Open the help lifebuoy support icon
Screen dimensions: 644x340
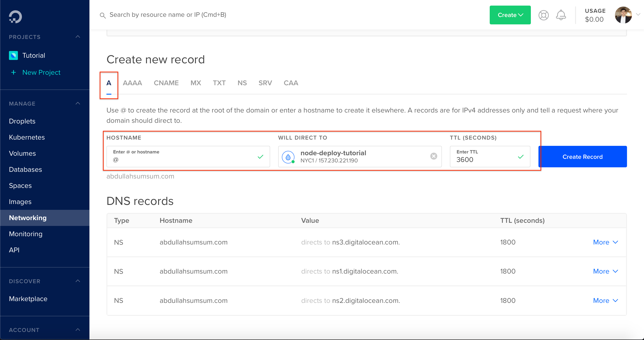544,15
